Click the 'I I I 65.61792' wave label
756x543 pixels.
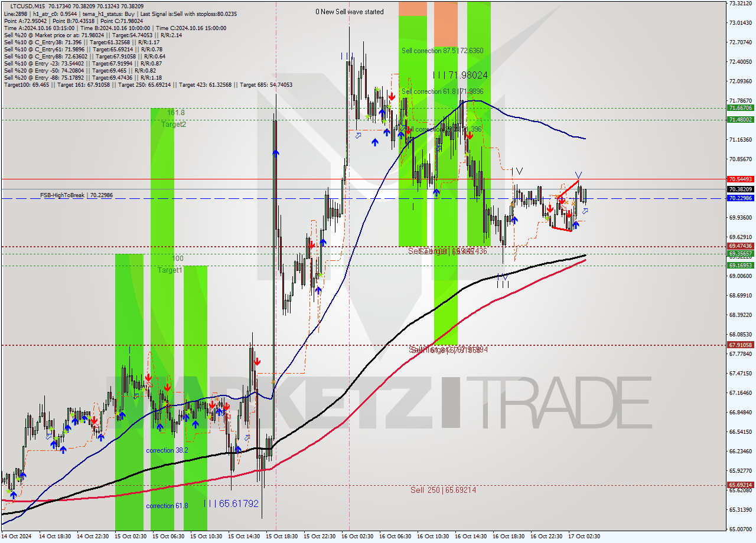pos(231,503)
